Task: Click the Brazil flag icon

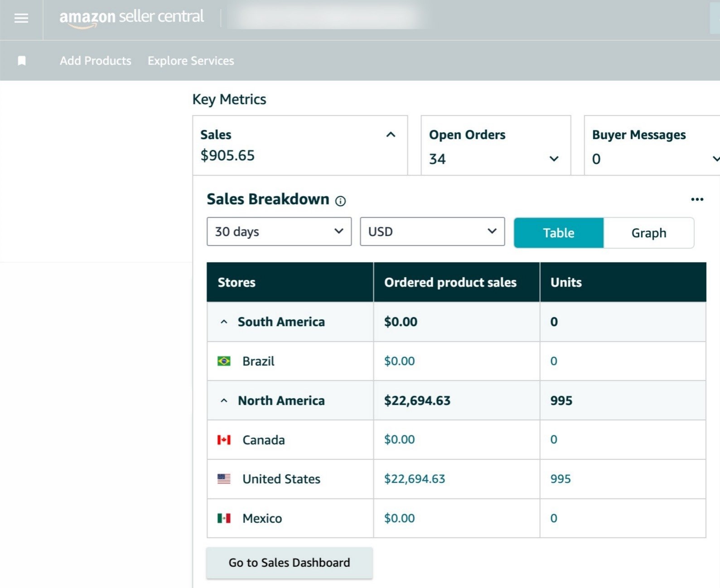Action: [224, 361]
